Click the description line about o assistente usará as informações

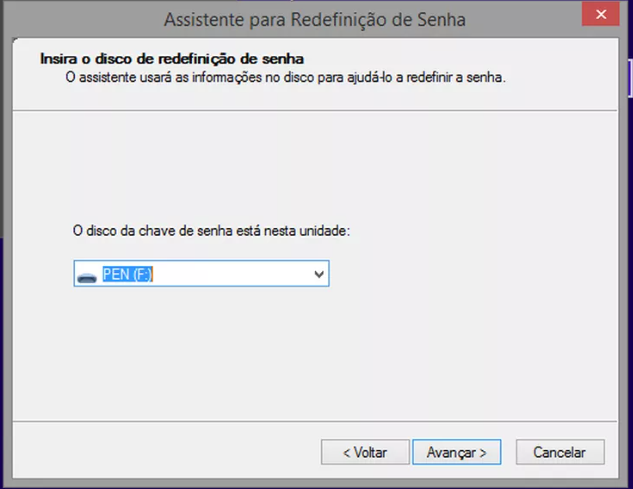(285, 77)
